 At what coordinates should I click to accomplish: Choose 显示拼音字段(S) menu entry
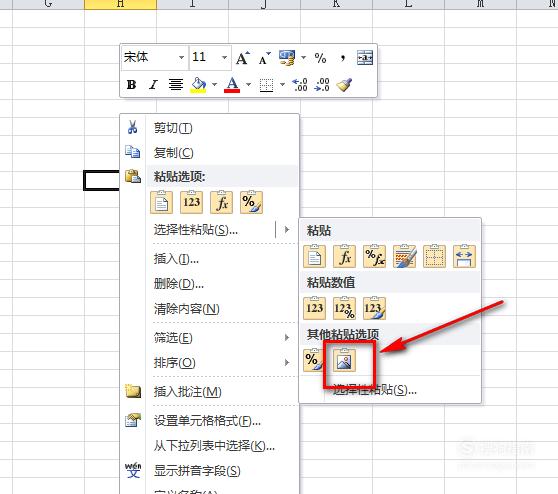pyautogui.click(x=209, y=471)
